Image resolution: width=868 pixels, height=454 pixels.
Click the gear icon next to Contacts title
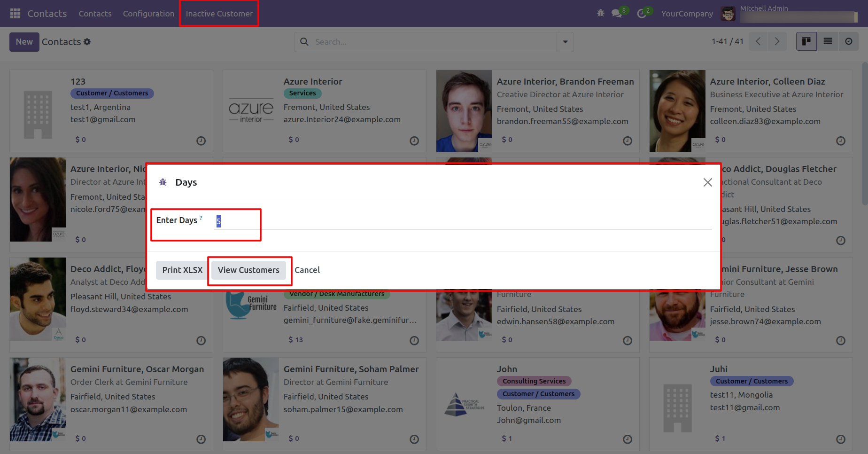coord(87,42)
